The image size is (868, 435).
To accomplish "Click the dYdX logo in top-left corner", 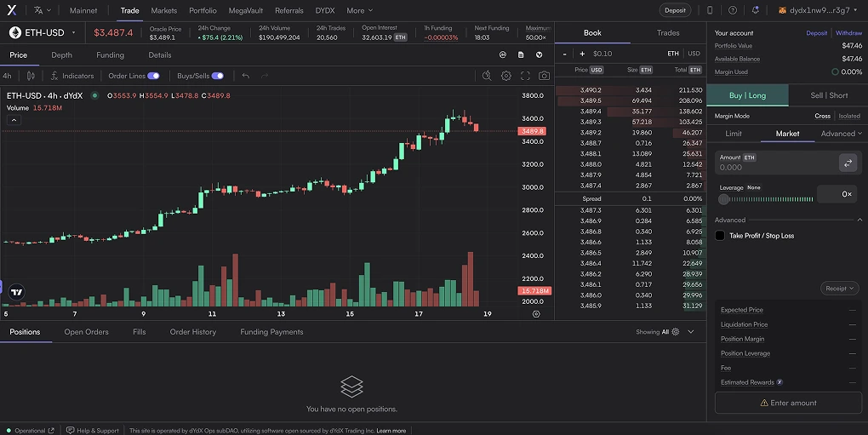I will coord(12,10).
